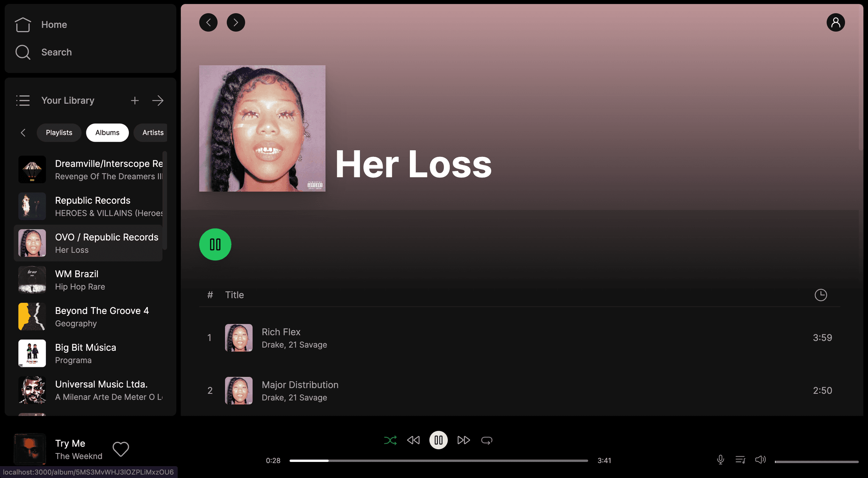
Task: Select the Artists filter tab
Action: click(x=153, y=132)
